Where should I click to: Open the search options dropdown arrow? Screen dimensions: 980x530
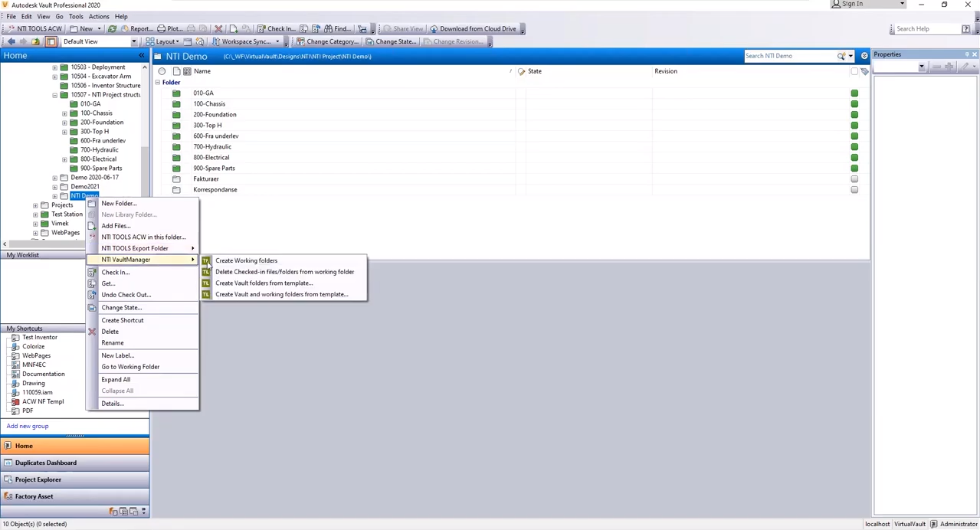(x=851, y=56)
